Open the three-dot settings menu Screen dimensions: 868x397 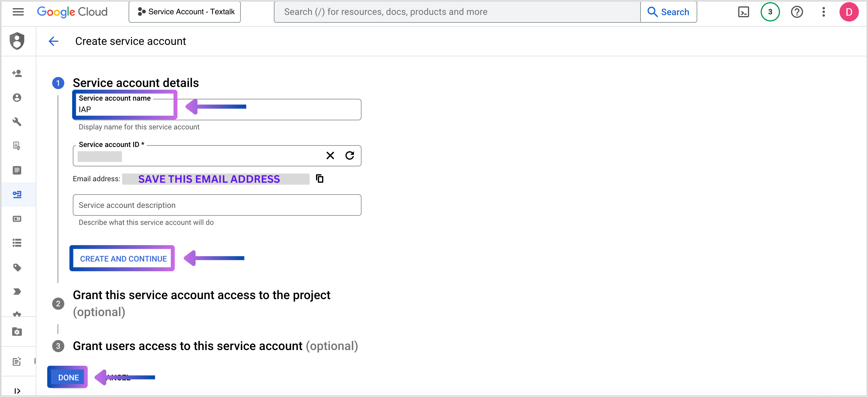click(823, 12)
